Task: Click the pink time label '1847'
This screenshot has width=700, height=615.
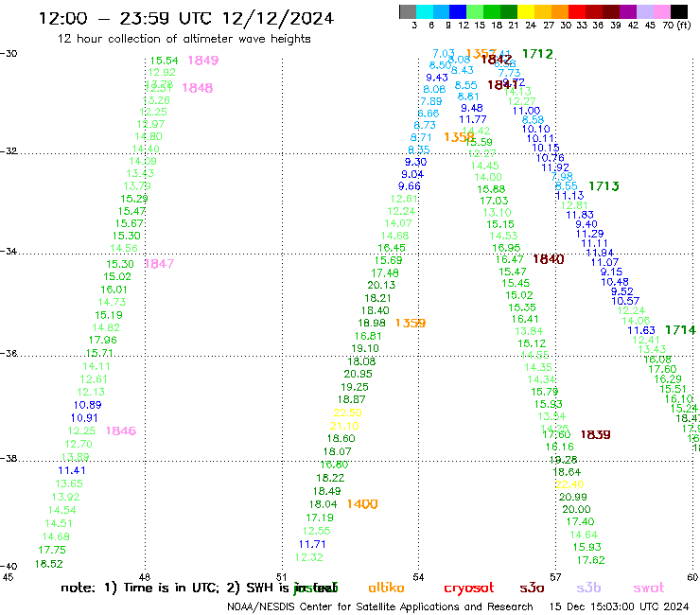Action: click(159, 264)
